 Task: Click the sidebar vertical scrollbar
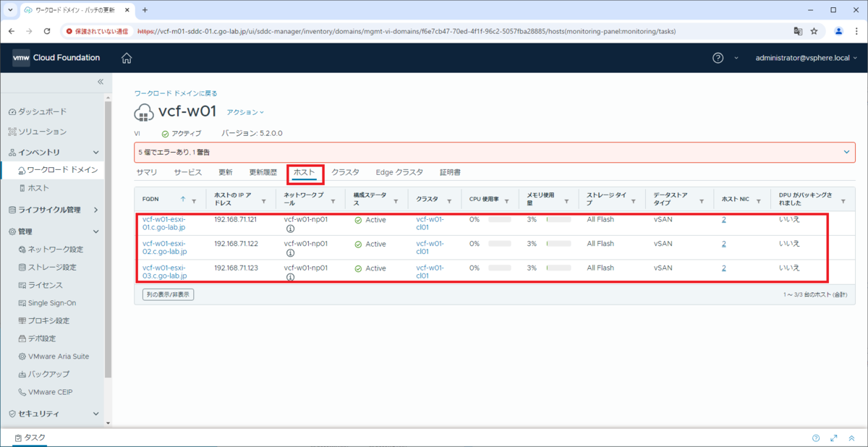tap(109, 239)
